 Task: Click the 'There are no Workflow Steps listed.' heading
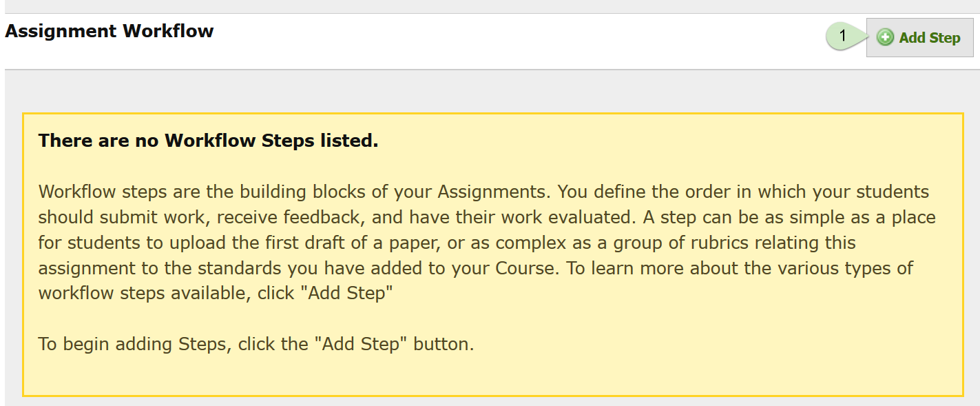209,141
